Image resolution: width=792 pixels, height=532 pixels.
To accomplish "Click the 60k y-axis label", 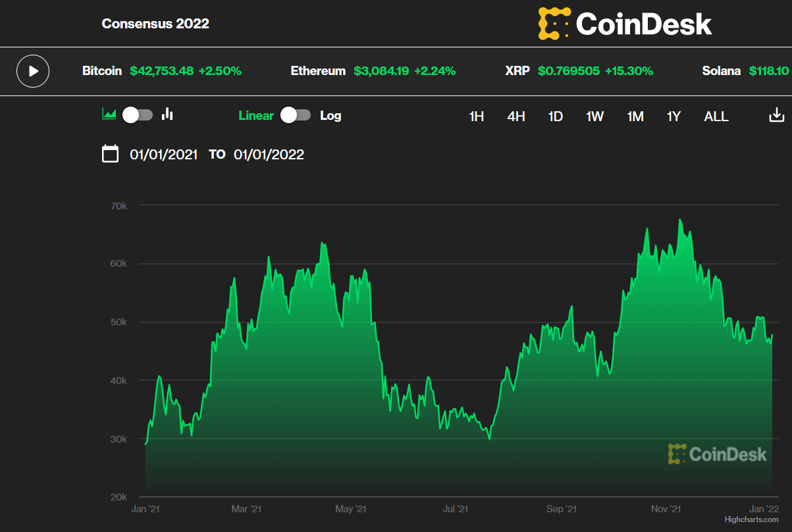I will pyautogui.click(x=119, y=263).
